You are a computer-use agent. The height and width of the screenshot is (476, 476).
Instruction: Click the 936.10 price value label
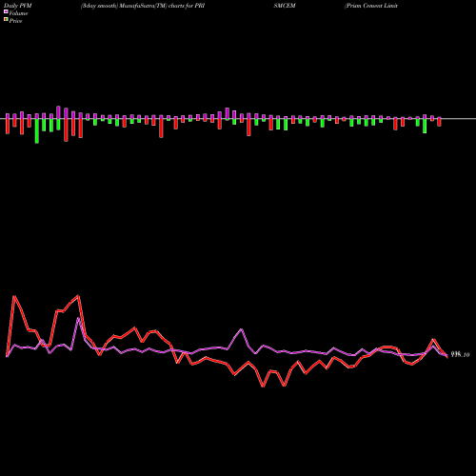(x=460, y=355)
